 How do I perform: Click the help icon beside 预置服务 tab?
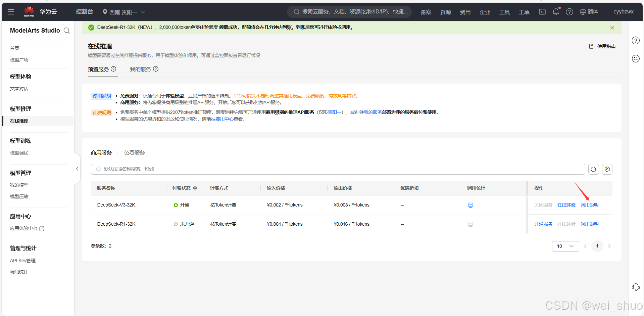(x=113, y=69)
